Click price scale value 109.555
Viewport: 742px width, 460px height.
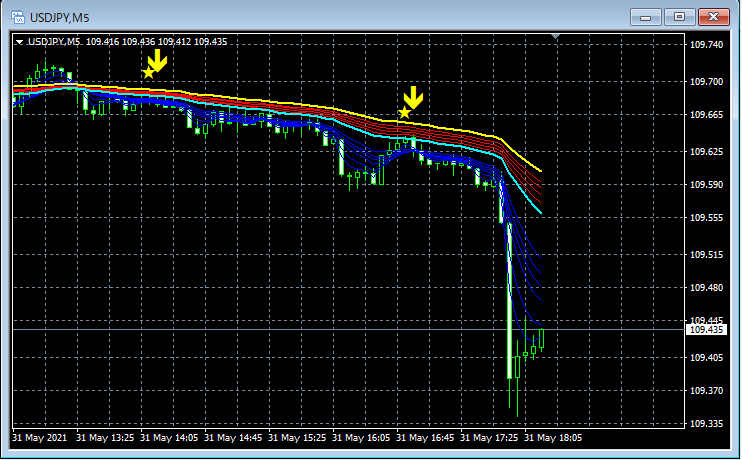pyautogui.click(x=707, y=218)
